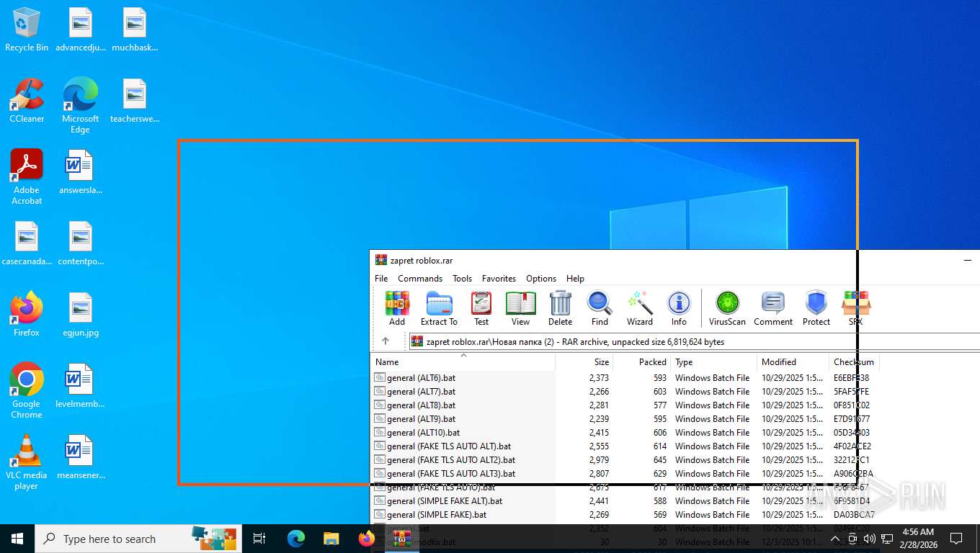980x553 pixels.
Task: Click the Add toolbar icon in WinRAR
Action: pyautogui.click(x=397, y=309)
